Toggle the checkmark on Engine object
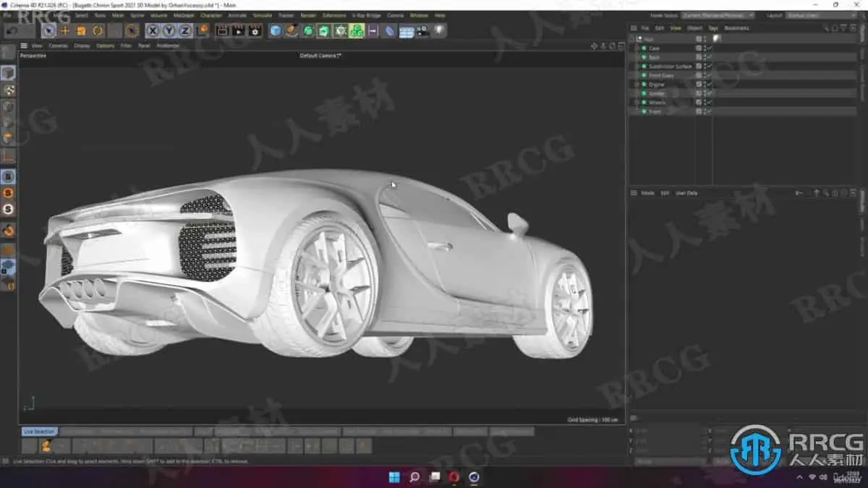Image resolution: width=868 pixels, height=488 pixels. click(710, 85)
